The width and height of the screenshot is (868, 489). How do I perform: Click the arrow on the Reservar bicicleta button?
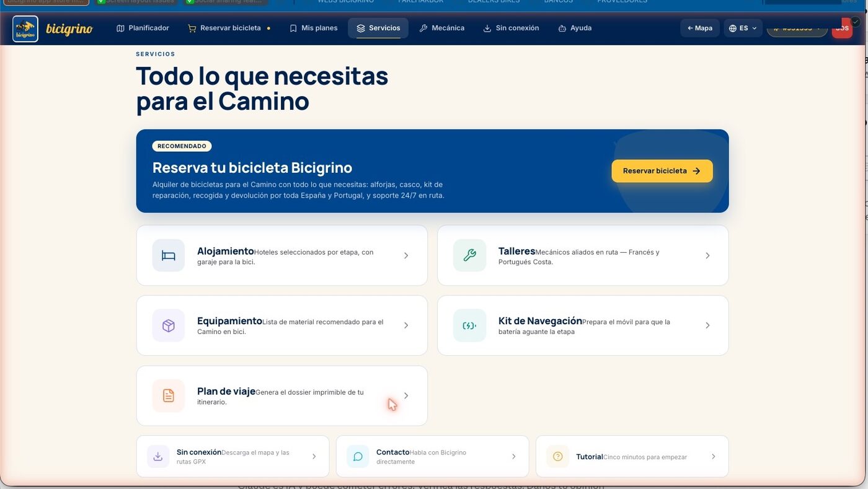coord(696,171)
